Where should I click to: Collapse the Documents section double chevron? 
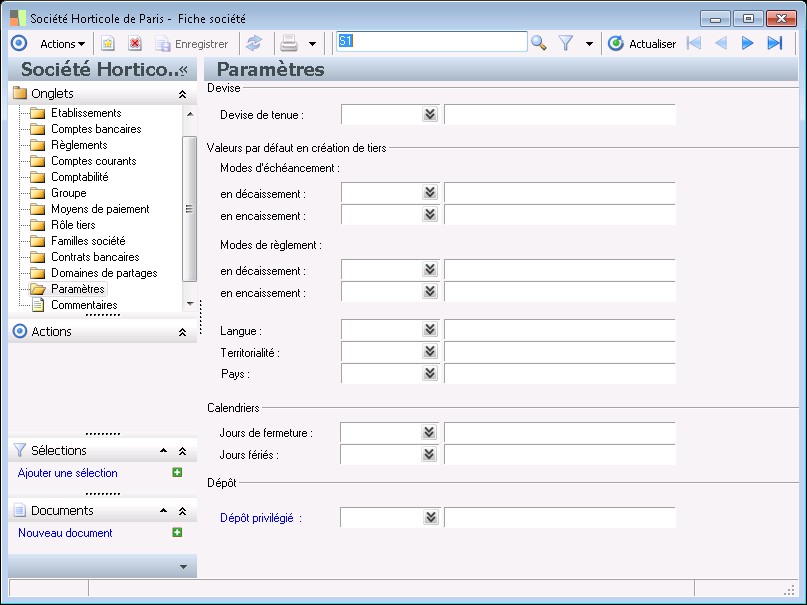point(182,511)
